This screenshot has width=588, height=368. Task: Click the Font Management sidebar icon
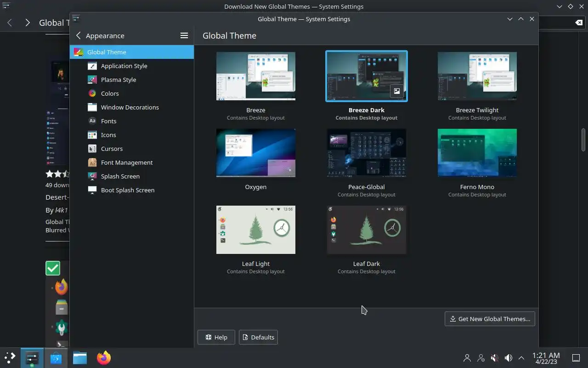92,162
